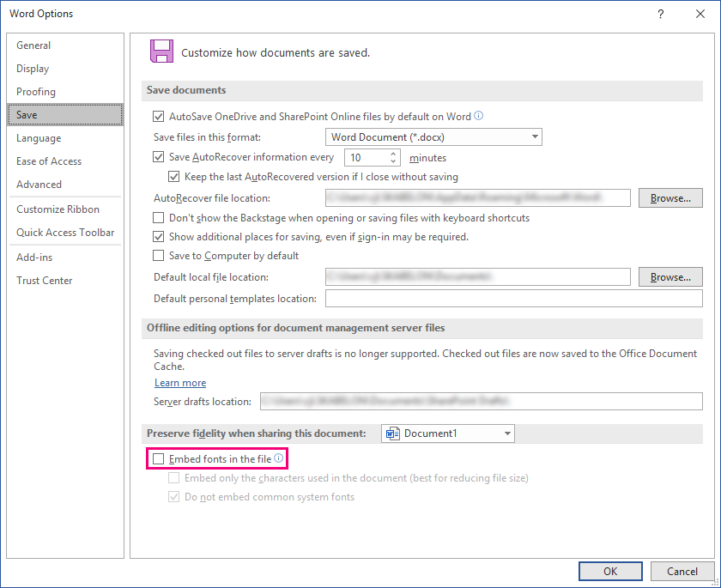Open the Advanced options category

[66, 184]
